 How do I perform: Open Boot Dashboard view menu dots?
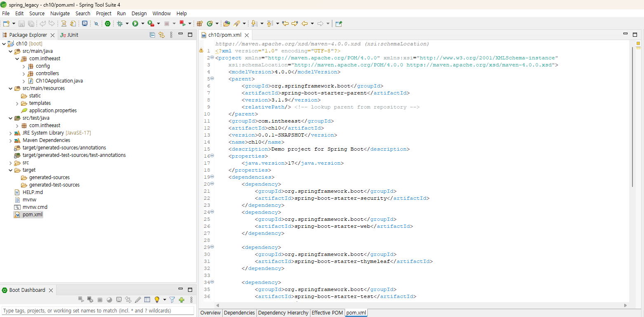tap(191, 300)
